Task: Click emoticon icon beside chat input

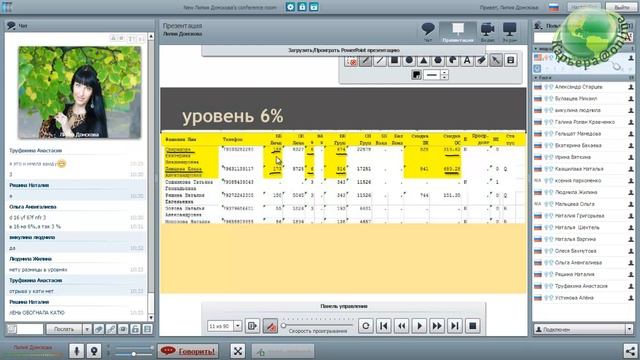Action: [12, 329]
